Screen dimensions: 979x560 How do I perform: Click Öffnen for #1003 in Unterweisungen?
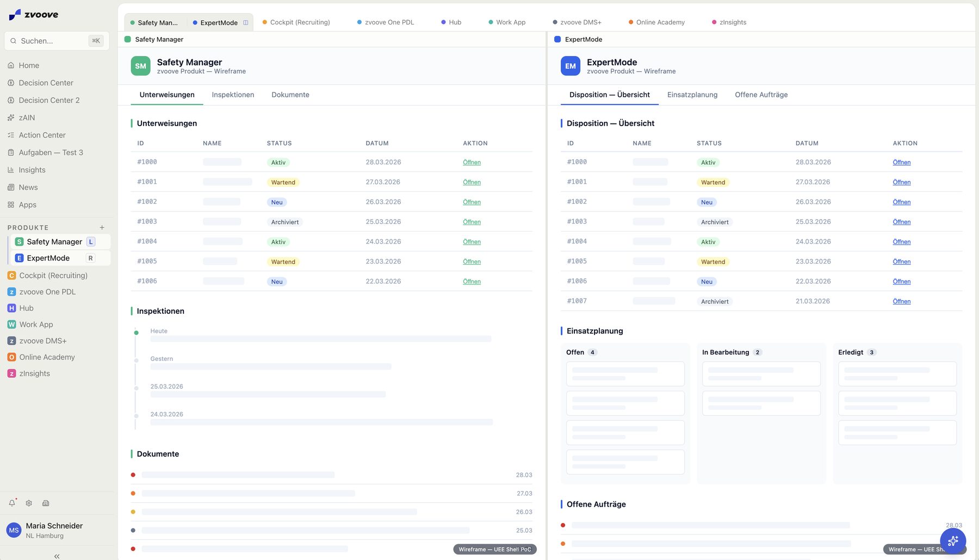[x=472, y=222]
